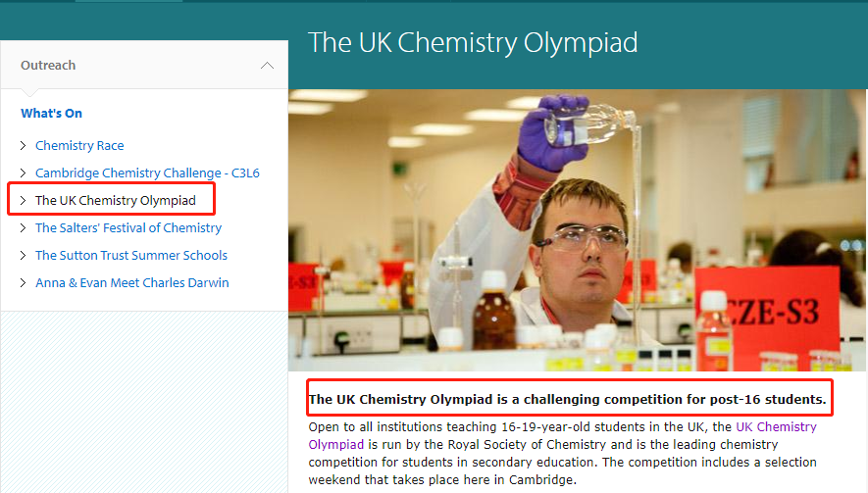Viewport: 868px width, 493px height.
Task: Click the arrow icon beside Salters' Festival of Chemistry
Action: click(24, 228)
